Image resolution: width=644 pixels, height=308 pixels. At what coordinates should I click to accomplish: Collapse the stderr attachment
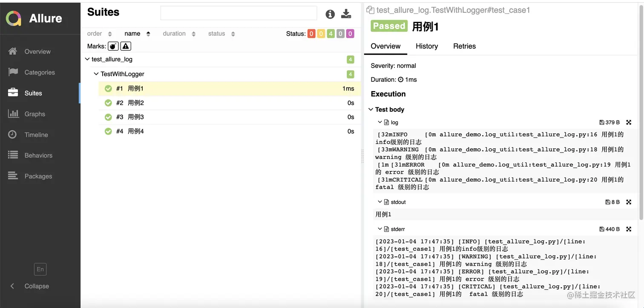(x=380, y=229)
